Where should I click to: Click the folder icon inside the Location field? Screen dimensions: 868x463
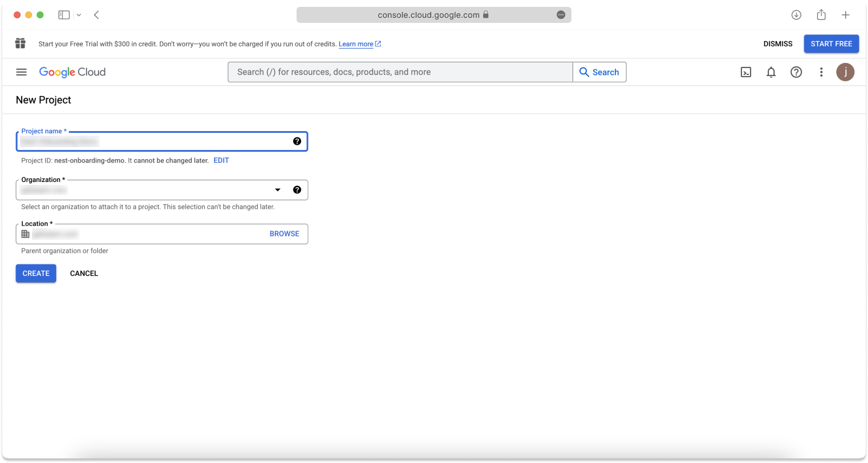click(x=25, y=234)
